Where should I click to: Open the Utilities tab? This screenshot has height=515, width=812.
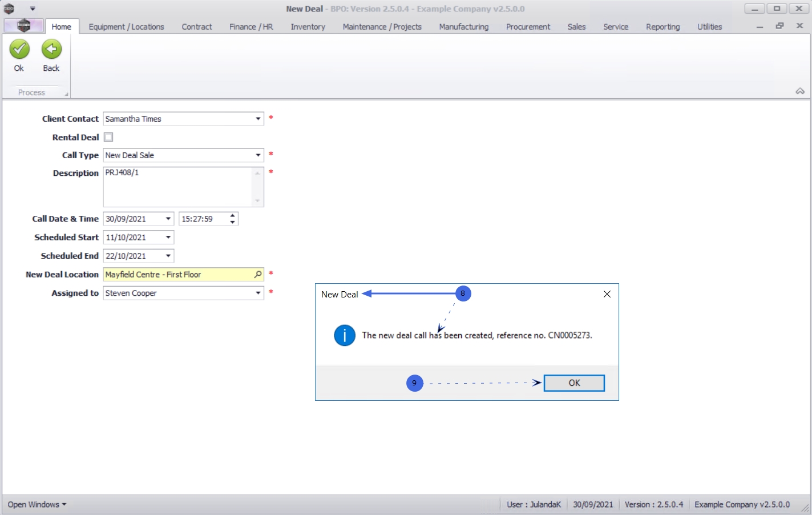710,27
